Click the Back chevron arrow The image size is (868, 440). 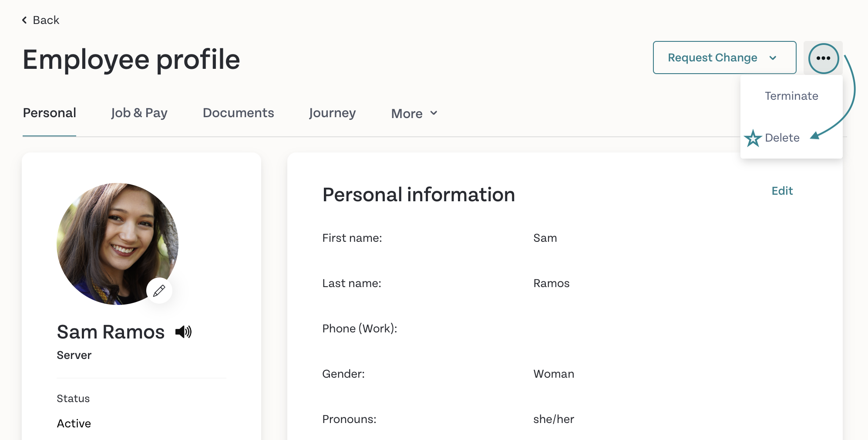point(25,20)
